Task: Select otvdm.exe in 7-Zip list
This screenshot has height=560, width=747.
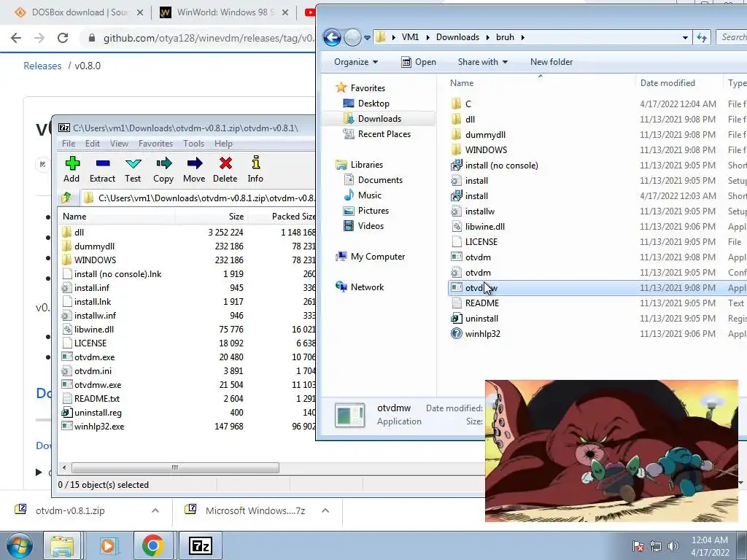Action: coord(94,357)
